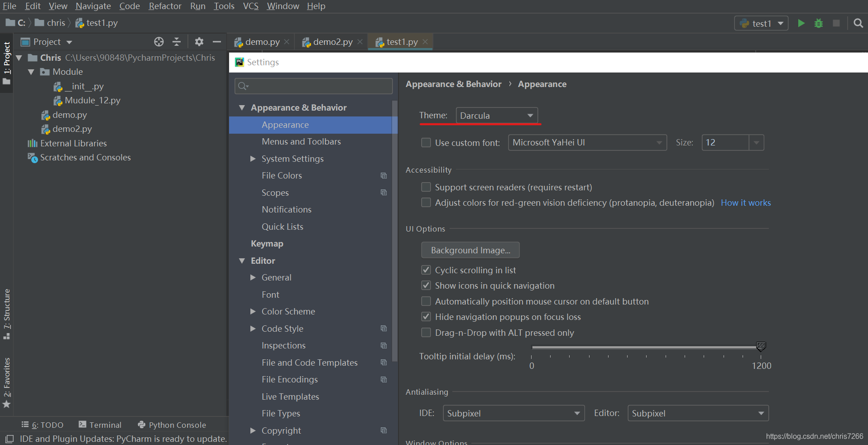Enable Adjust colors for red-green vision deficiency
868x445 pixels.
point(426,203)
